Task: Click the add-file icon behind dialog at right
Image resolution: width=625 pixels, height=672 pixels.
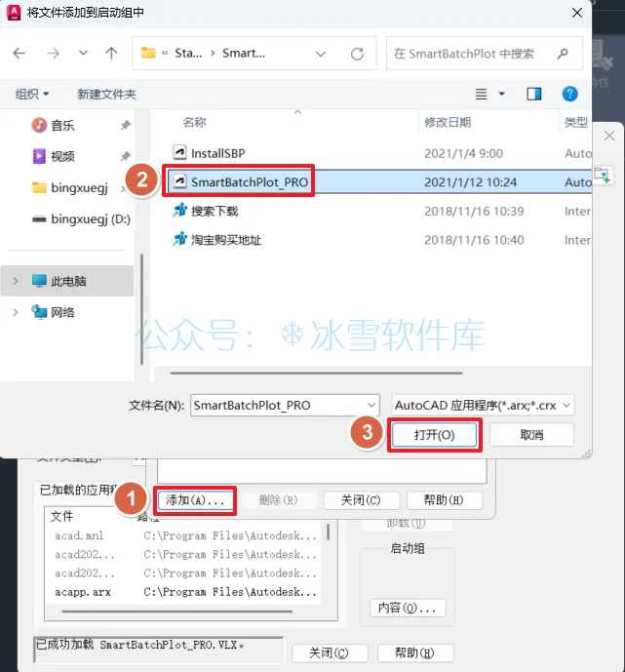Action: (x=603, y=176)
